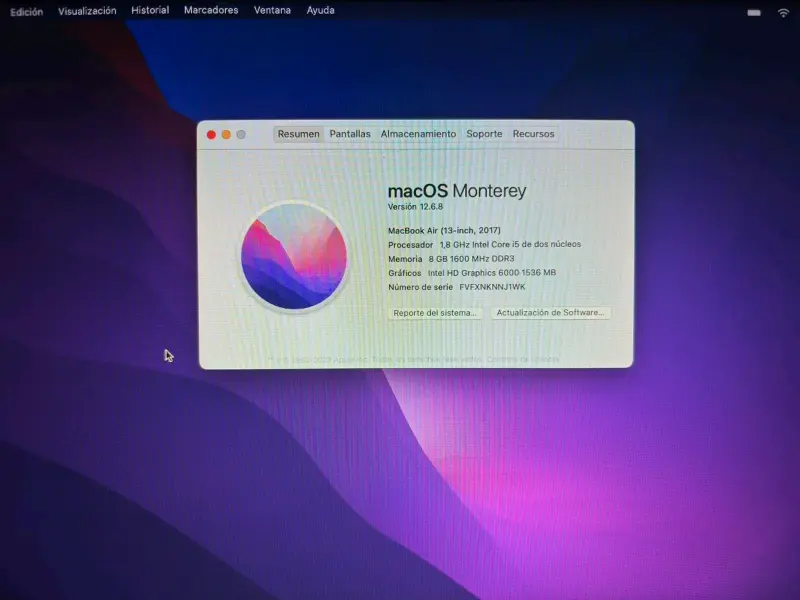Viewport: 800px width, 600px height.
Task: Minimize window with the yellow button
Action: click(x=226, y=135)
